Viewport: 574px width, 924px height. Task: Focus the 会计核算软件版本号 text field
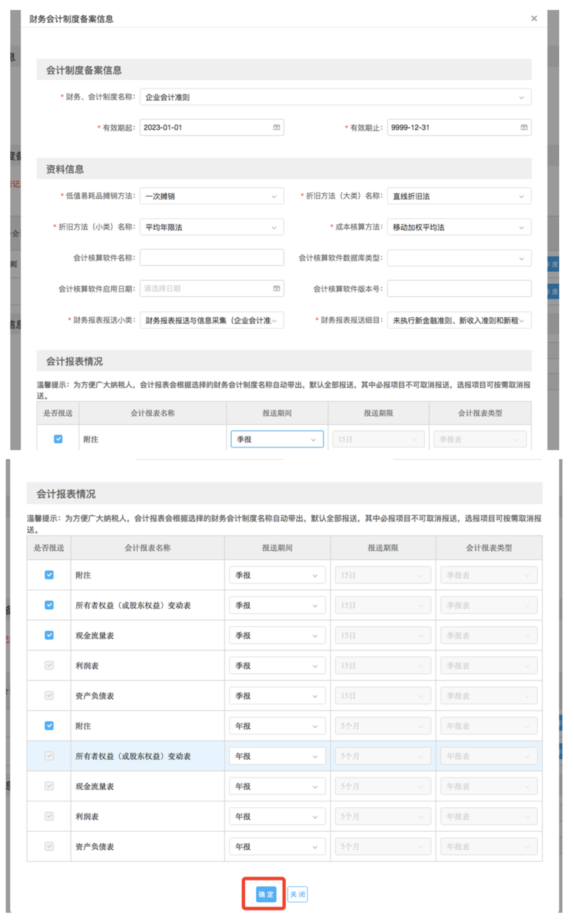point(458,289)
